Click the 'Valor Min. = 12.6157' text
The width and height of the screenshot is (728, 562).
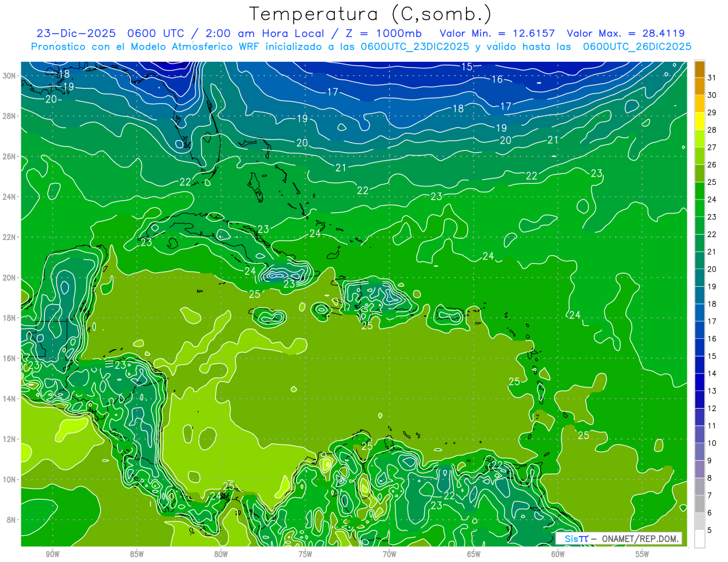pyautogui.click(x=497, y=33)
